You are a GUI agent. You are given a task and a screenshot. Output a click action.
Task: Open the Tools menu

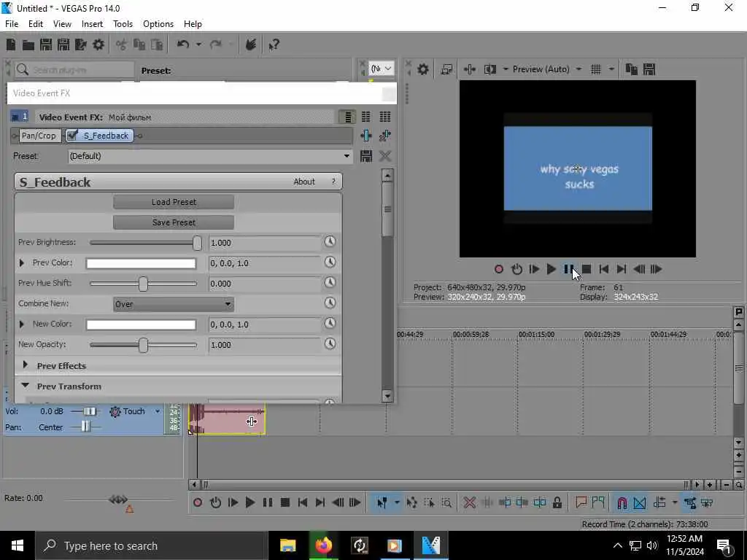point(123,24)
